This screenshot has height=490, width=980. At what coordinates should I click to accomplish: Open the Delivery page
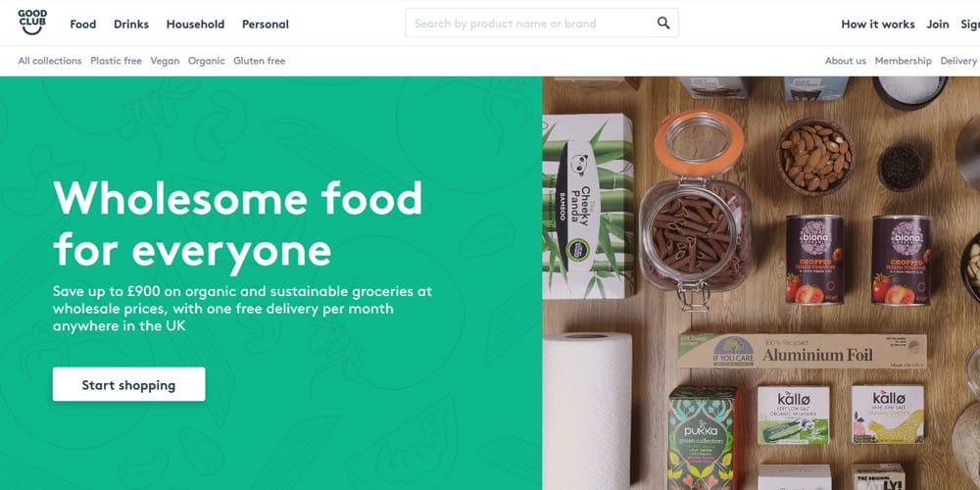click(x=958, y=61)
